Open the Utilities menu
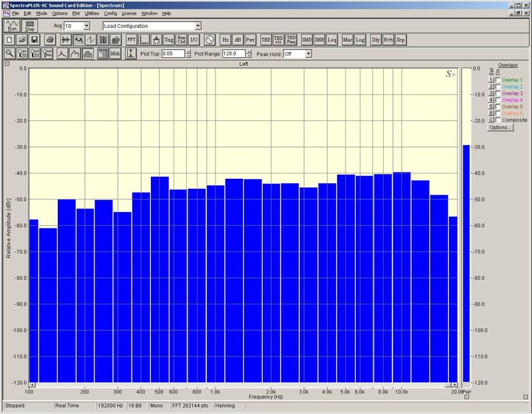This screenshot has width=532, height=414. [x=92, y=13]
